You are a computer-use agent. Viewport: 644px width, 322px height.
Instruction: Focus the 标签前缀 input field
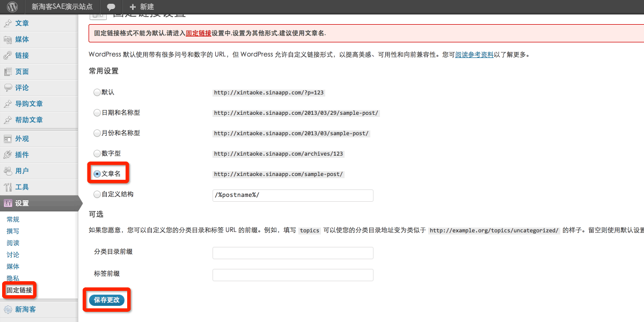coord(293,275)
